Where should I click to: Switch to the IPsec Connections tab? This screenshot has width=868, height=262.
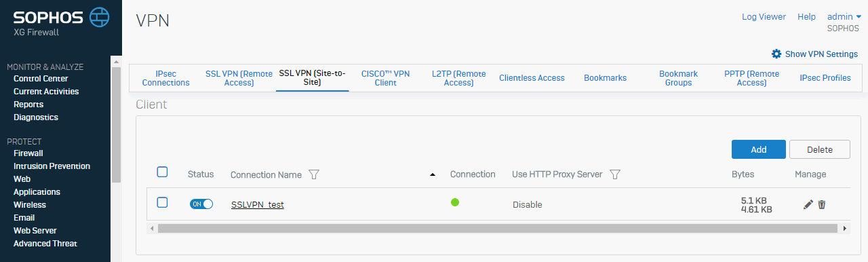tap(166, 78)
